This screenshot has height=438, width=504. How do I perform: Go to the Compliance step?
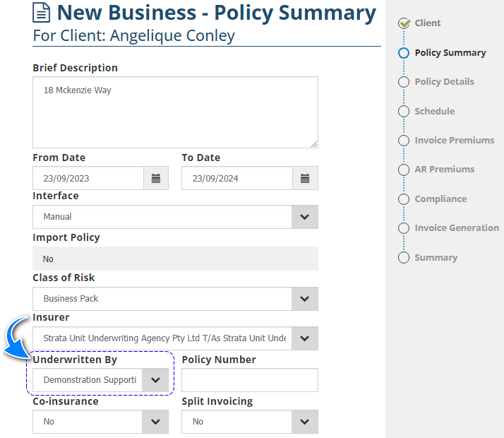(440, 199)
